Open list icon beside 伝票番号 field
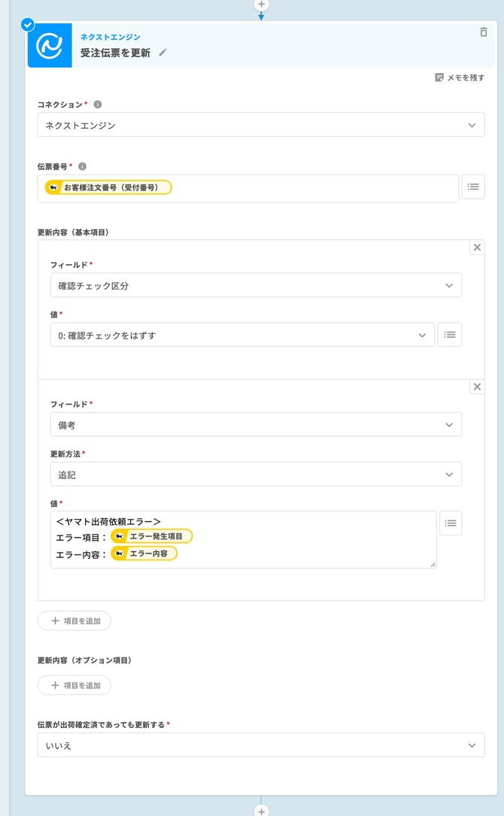 [472, 187]
